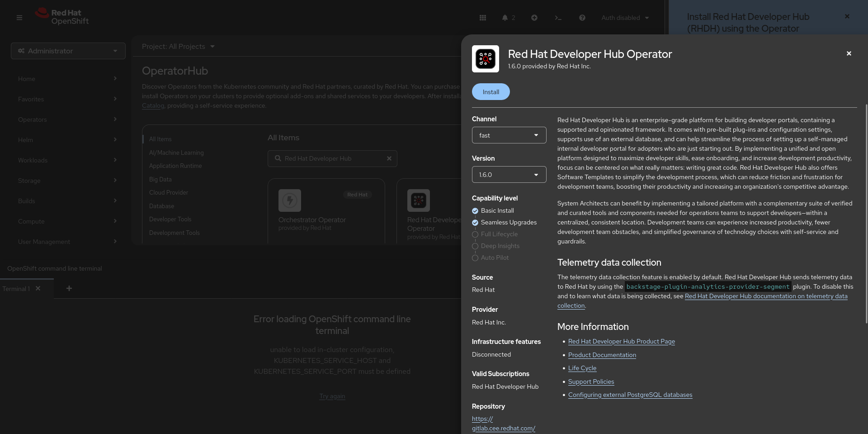Click the Orchestrator Operator card icon

(x=290, y=200)
